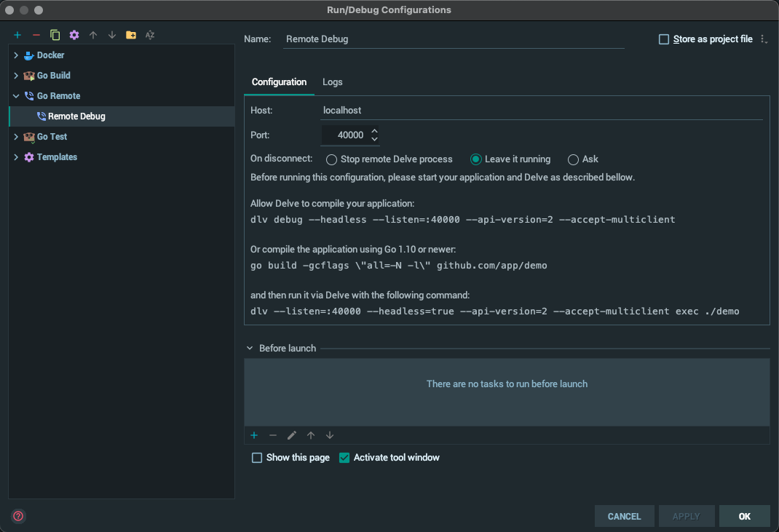Select Ask on disconnect option
The width and height of the screenshot is (779, 532).
pyautogui.click(x=573, y=159)
